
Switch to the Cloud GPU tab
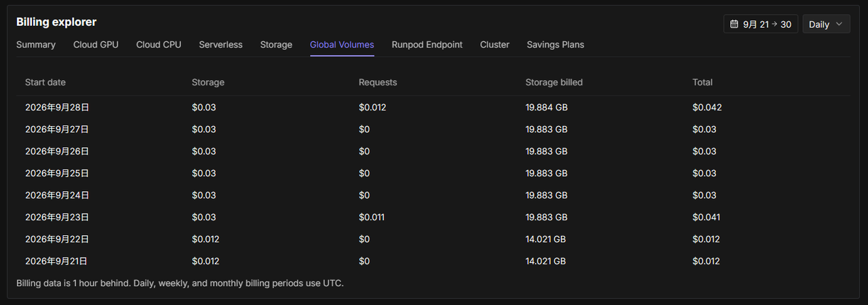96,45
